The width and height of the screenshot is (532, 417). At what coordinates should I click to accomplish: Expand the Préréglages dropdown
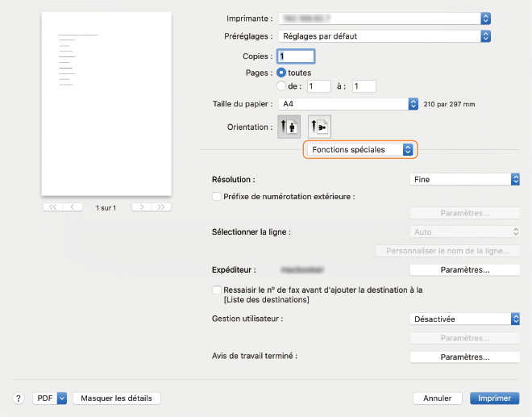[384, 36]
